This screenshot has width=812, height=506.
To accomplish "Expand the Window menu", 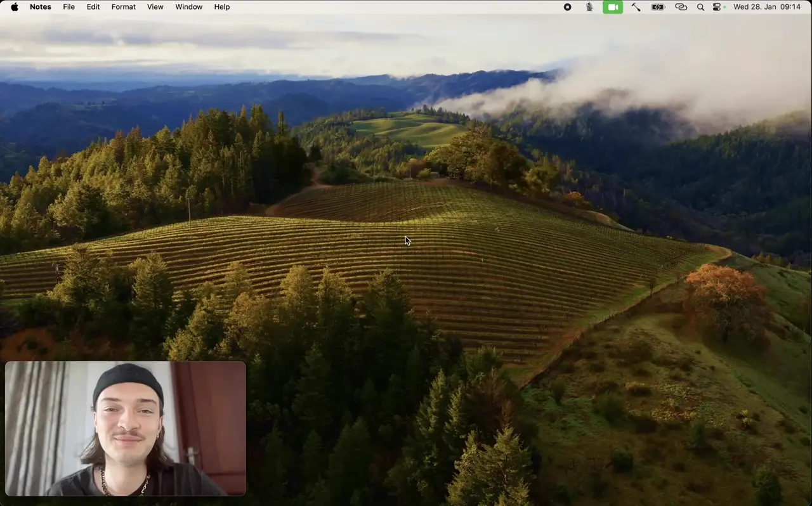I will [x=188, y=7].
